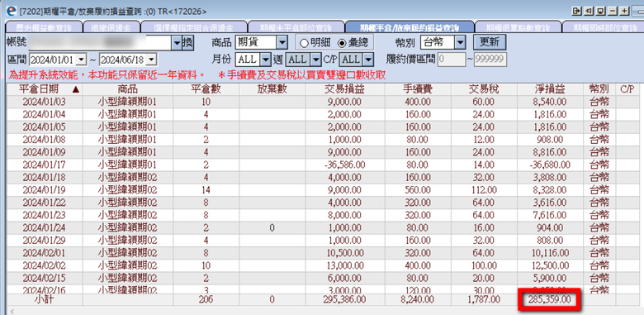Click the 8,540.00 net profit cell
The width and height of the screenshot is (644, 315).
[551, 102]
